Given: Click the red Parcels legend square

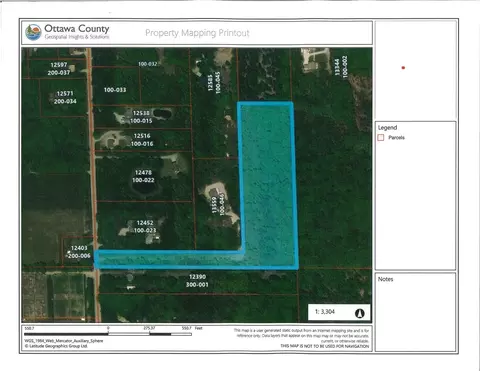Looking at the screenshot, I should (381, 138).
